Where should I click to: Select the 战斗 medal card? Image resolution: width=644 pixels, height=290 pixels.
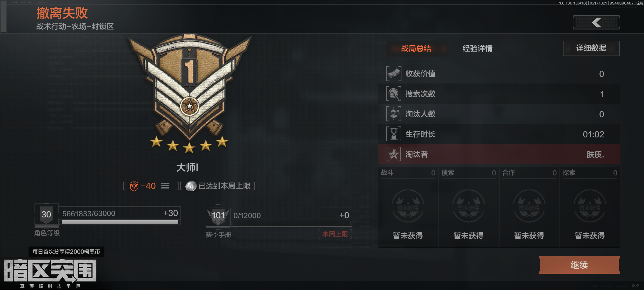[408, 207]
